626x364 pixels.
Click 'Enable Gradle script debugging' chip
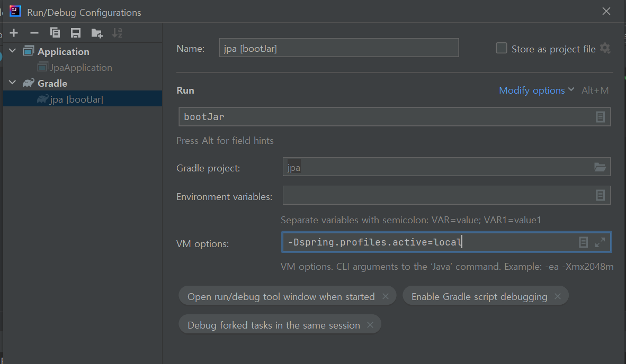point(486,296)
